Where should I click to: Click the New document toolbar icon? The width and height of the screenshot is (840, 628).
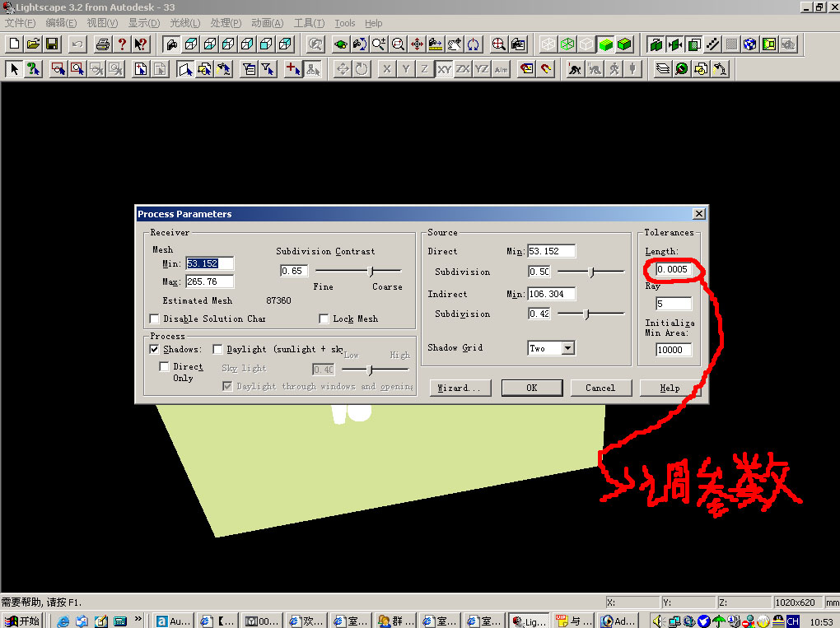click(15, 44)
